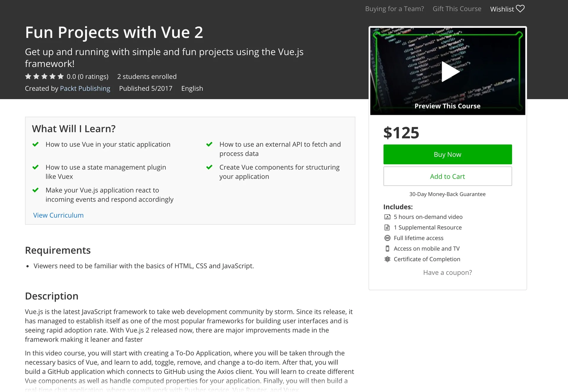568x392 pixels.
Task: Select Gift This Course option
Action: [457, 9]
